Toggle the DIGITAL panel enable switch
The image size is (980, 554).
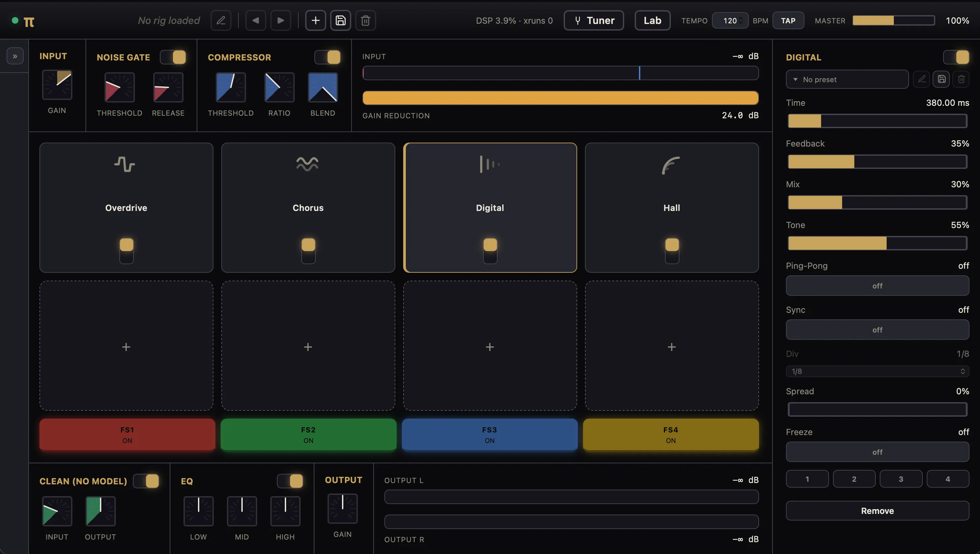[956, 58]
